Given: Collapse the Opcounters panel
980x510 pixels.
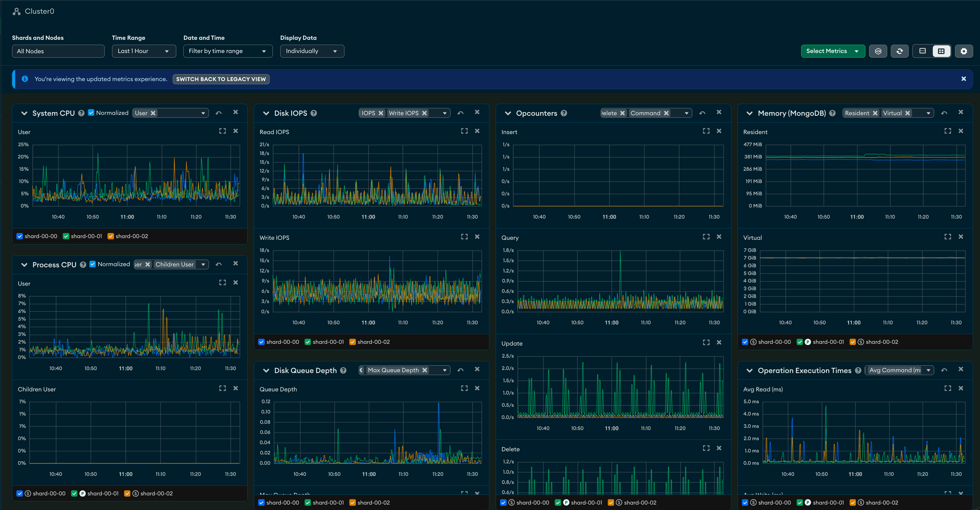Looking at the screenshot, I should coord(508,113).
